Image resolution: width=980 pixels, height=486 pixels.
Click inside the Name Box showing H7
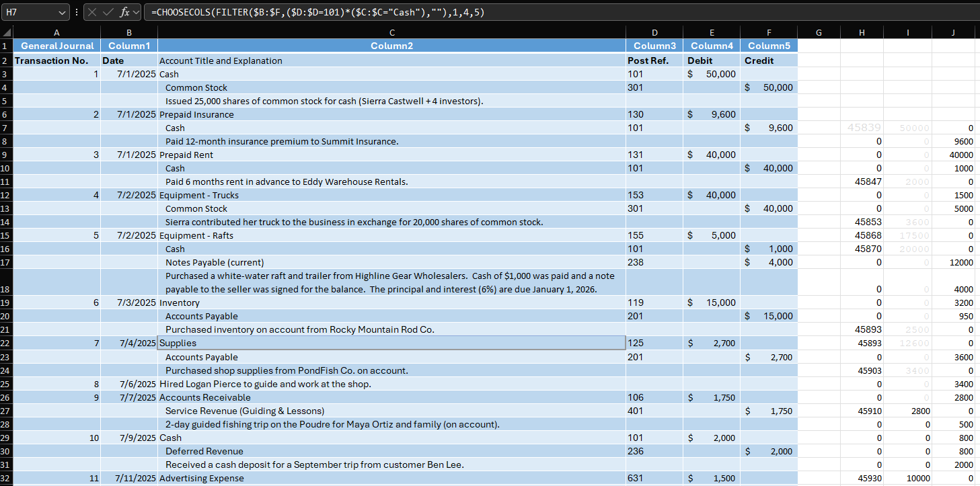[30, 12]
